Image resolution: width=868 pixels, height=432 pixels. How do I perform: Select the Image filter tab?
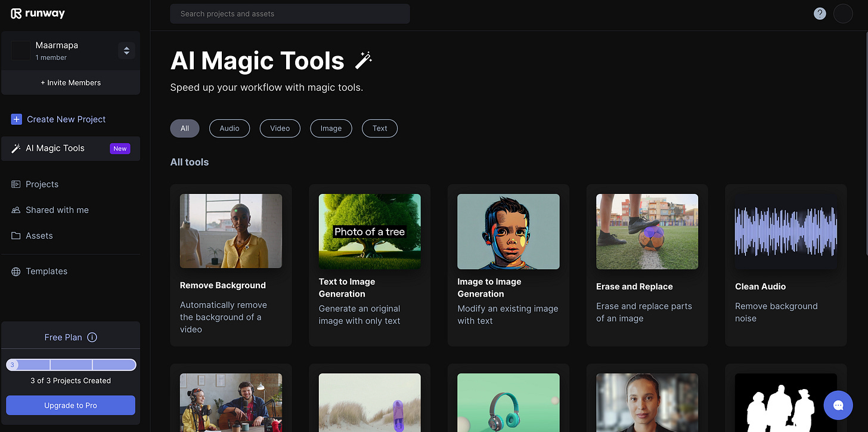point(331,128)
